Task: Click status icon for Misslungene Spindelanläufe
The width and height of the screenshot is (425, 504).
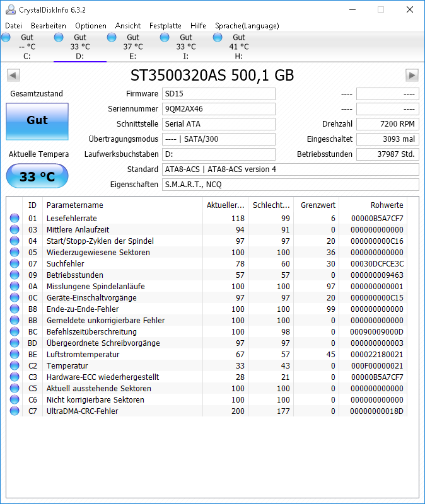Action: coord(15,286)
